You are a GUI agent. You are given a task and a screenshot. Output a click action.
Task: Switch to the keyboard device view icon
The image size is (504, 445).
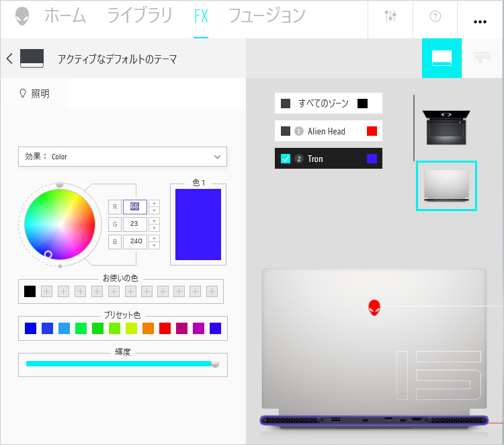coord(481,58)
